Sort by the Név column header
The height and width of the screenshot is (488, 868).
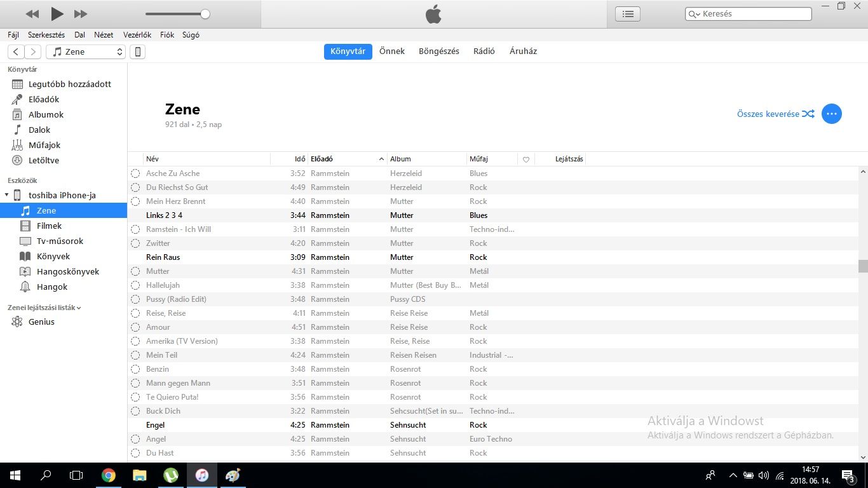(207, 159)
